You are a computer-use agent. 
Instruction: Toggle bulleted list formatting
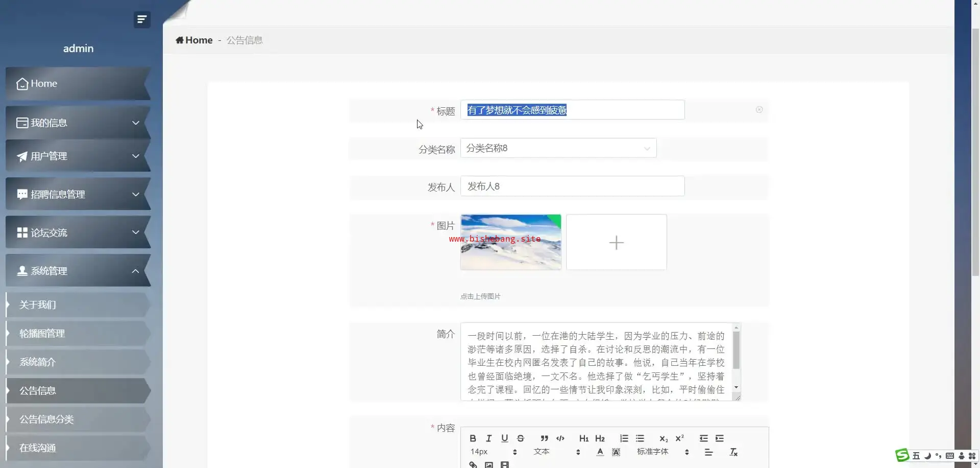pyautogui.click(x=640, y=438)
